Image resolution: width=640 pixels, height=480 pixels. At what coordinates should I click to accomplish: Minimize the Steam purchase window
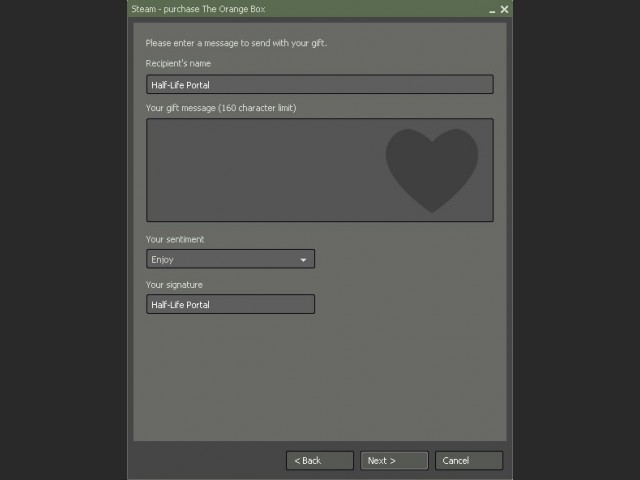point(492,10)
